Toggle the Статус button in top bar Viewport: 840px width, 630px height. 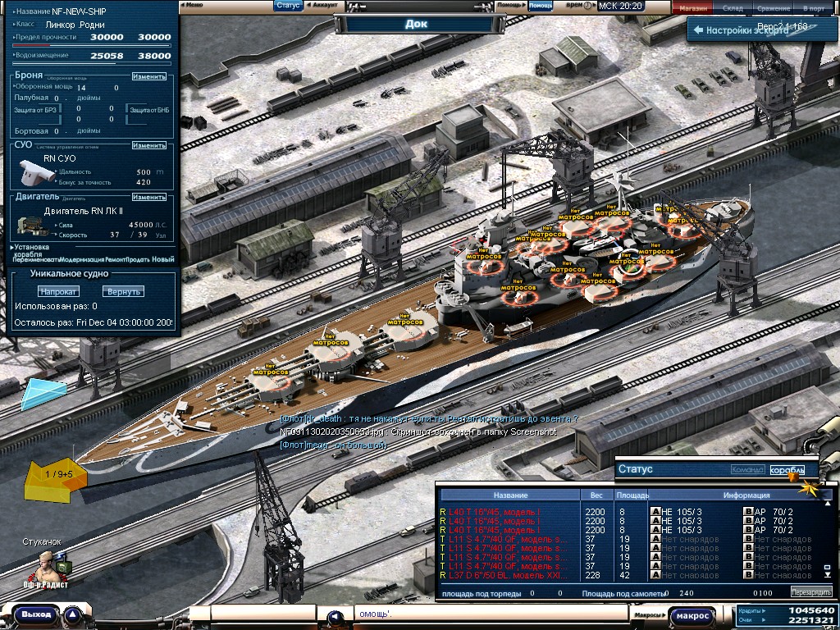pos(288,6)
